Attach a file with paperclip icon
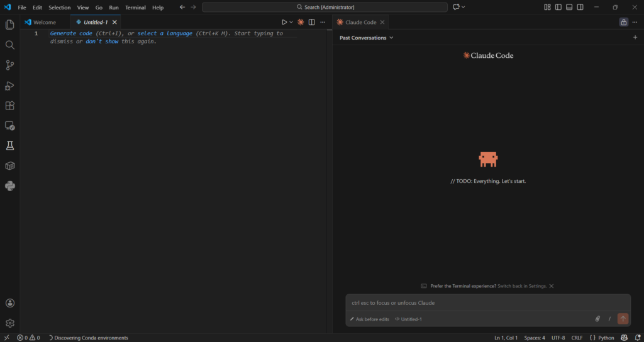Screen dimensions: 644x342 597,319
